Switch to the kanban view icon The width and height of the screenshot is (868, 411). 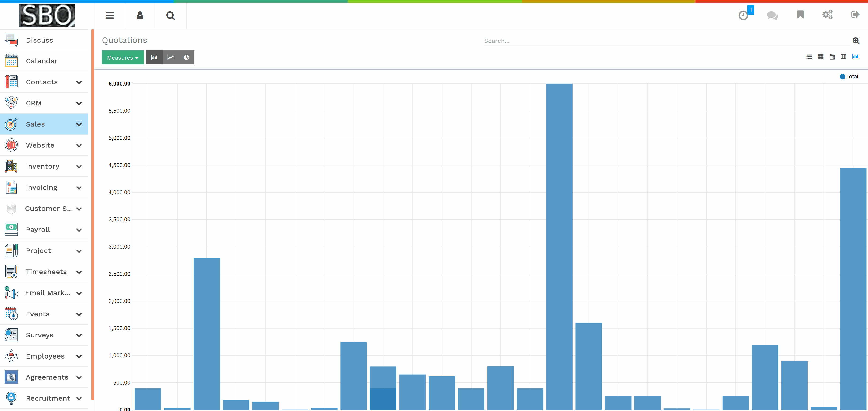pos(820,56)
